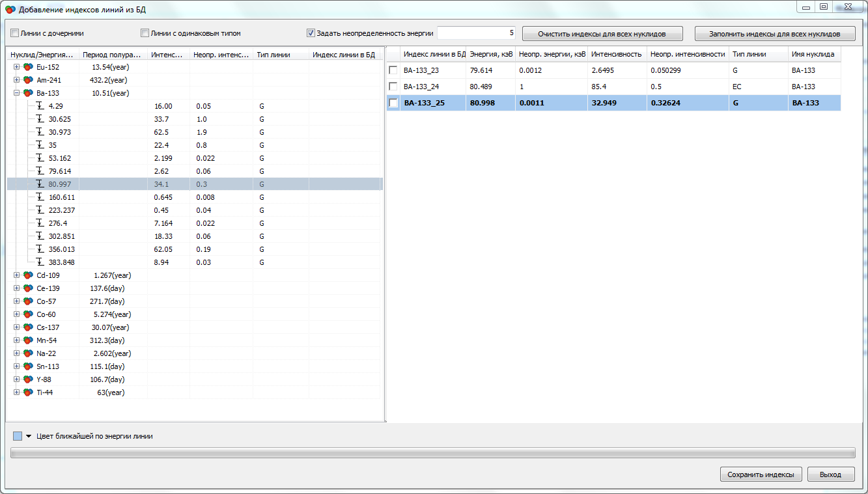Toggle 'Задать неопределенность энергии' checkbox

coord(311,33)
